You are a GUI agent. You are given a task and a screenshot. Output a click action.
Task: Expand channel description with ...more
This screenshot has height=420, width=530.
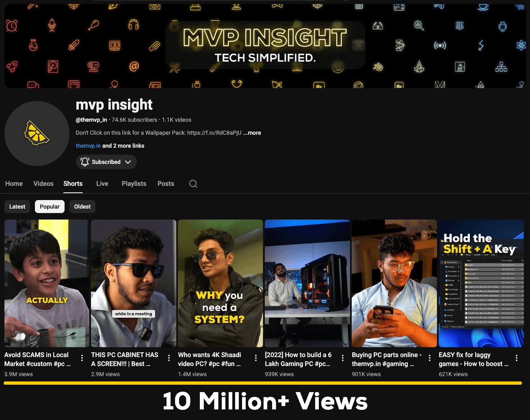(252, 133)
